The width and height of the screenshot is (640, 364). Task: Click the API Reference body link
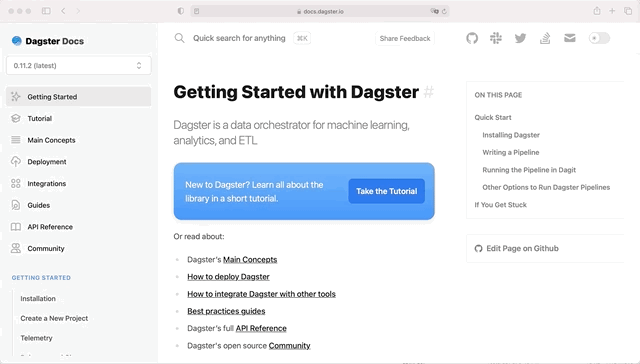pyautogui.click(x=261, y=328)
